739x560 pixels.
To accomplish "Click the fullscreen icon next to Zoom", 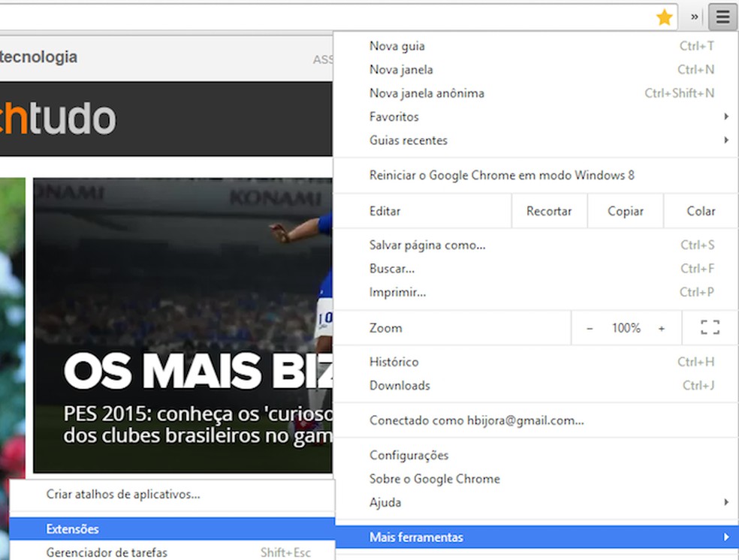I will (x=709, y=327).
